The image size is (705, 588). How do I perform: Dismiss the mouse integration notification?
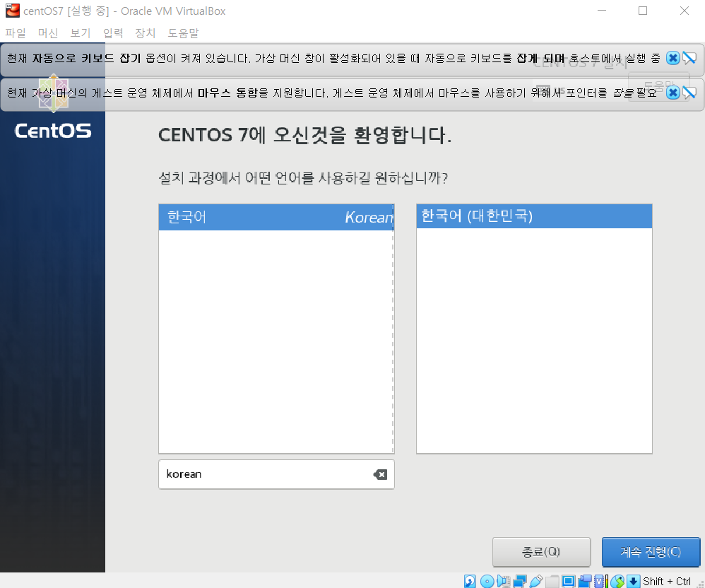click(x=673, y=93)
